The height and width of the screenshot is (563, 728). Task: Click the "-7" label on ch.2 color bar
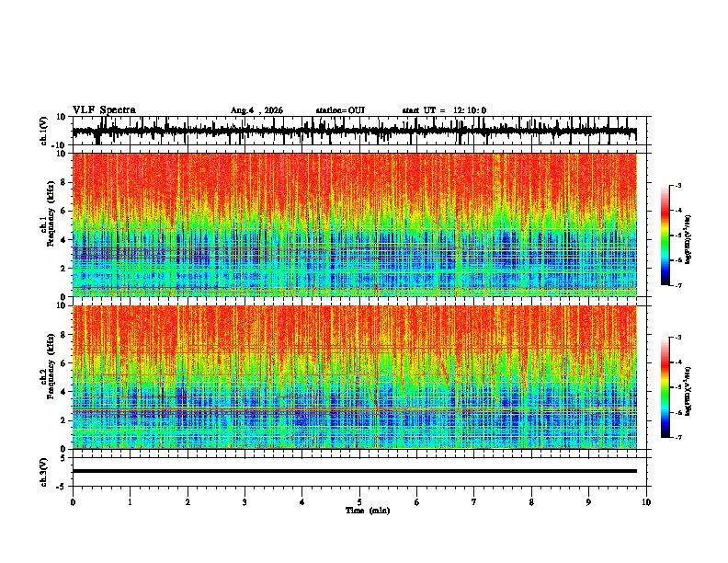[677, 437]
